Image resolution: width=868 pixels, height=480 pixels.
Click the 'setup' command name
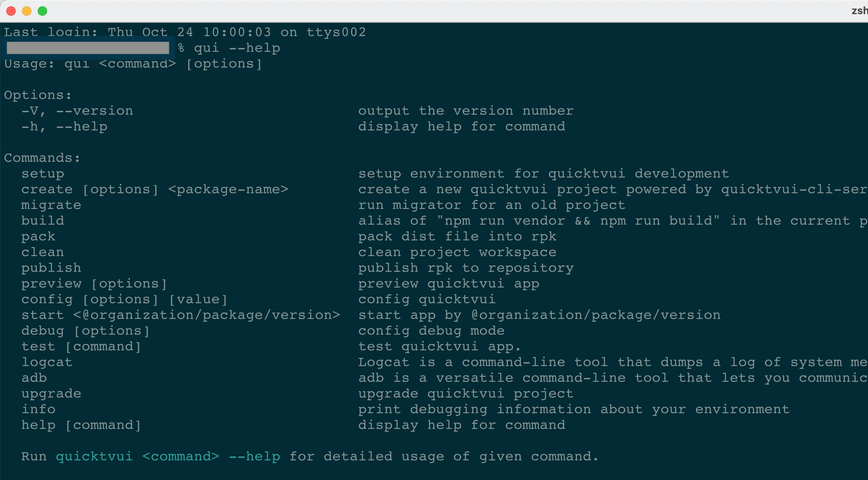[x=43, y=174]
